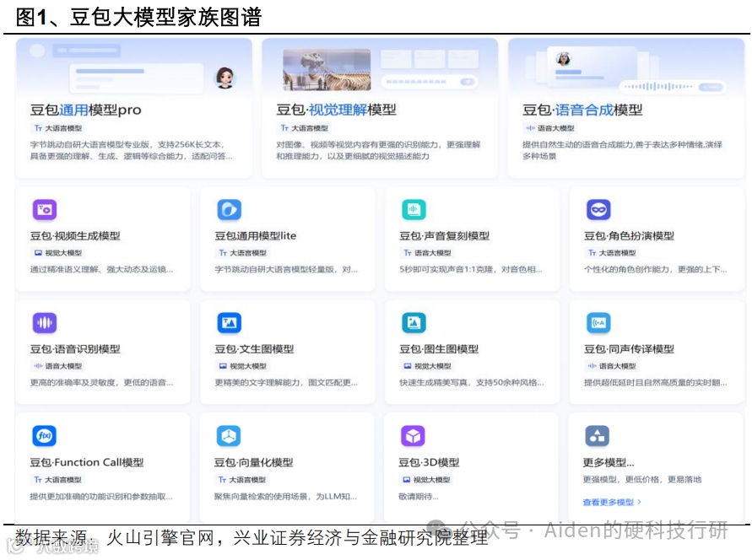
Task: Click description starting 提供超低延时且自然高质量
Action: 656,383
